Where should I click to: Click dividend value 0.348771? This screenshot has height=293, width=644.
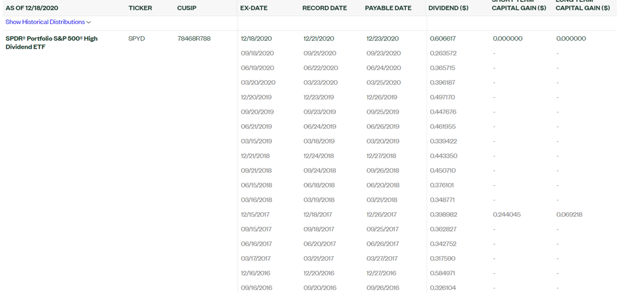pos(442,200)
